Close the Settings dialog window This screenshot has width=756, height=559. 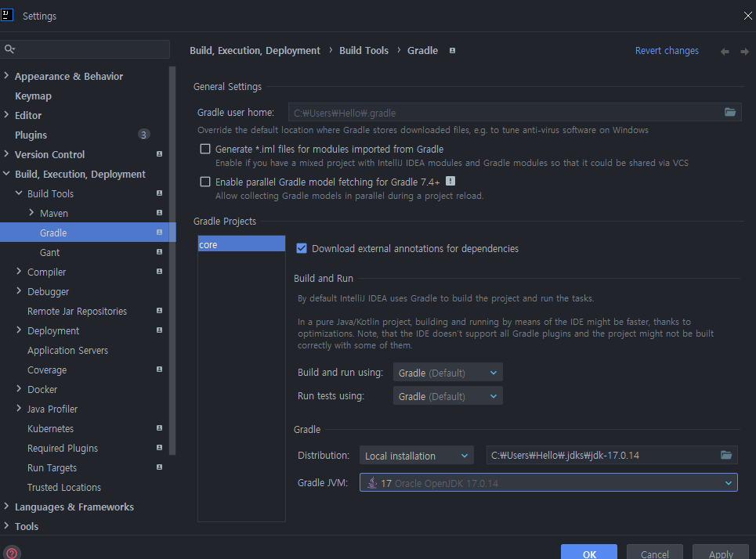[747, 16]
